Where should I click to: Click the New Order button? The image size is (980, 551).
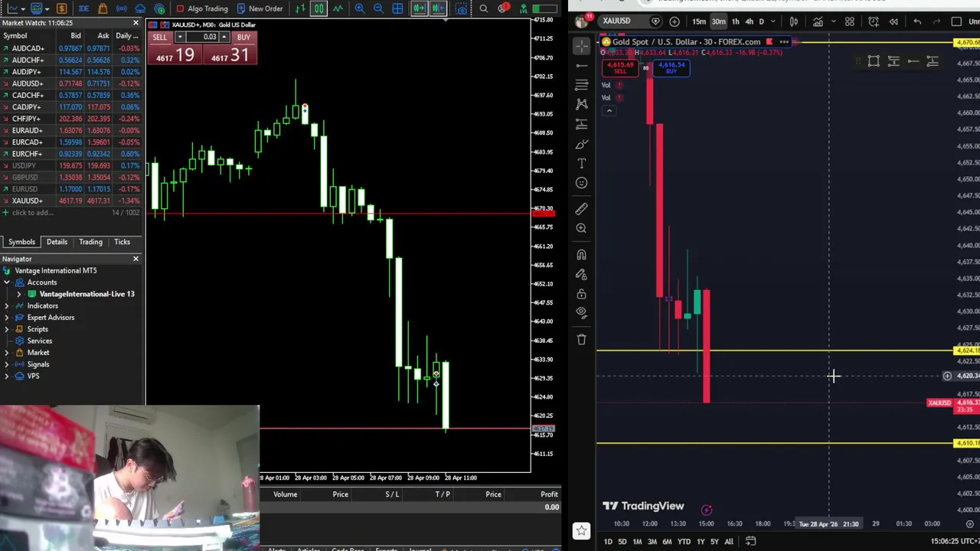[260, 8]
